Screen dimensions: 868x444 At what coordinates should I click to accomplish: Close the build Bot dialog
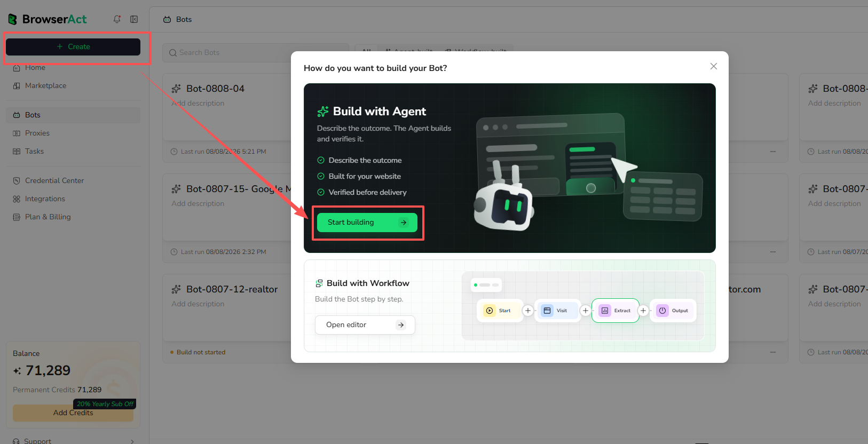(714, 66)
